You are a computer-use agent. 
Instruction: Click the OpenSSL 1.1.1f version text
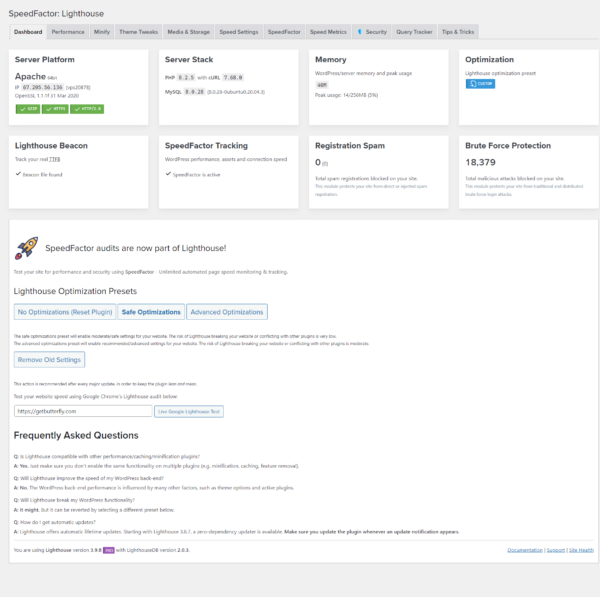pos(47,96)
